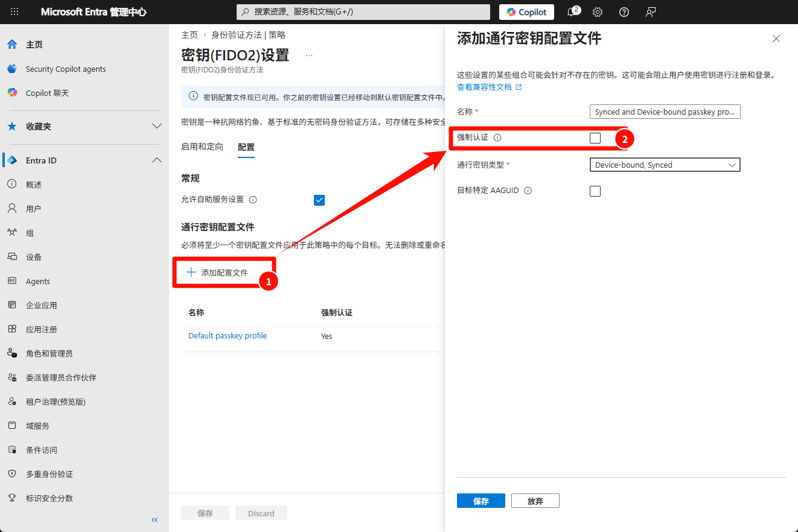Click the 名称 column header in table

[x=196, y=312]
